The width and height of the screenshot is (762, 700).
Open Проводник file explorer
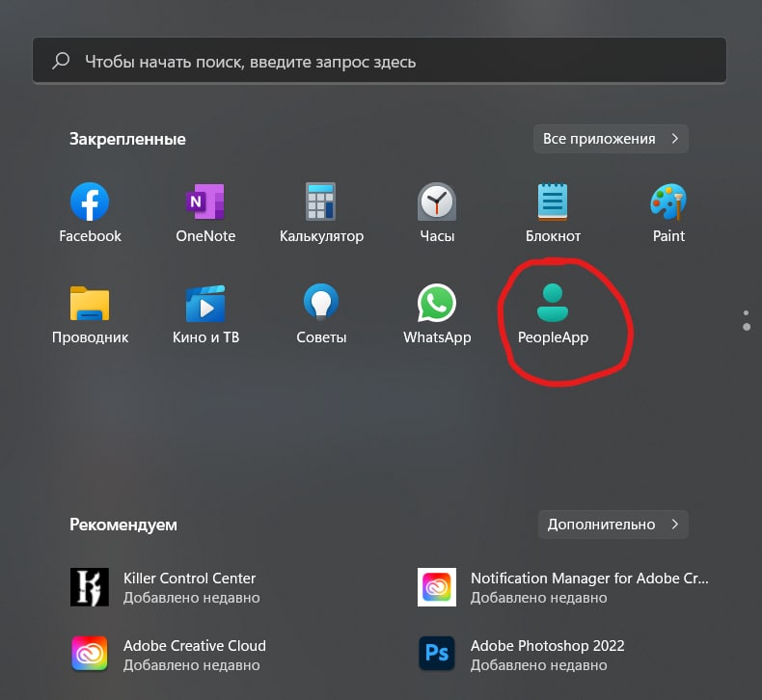pyautogui.click(x=90, y=304)
